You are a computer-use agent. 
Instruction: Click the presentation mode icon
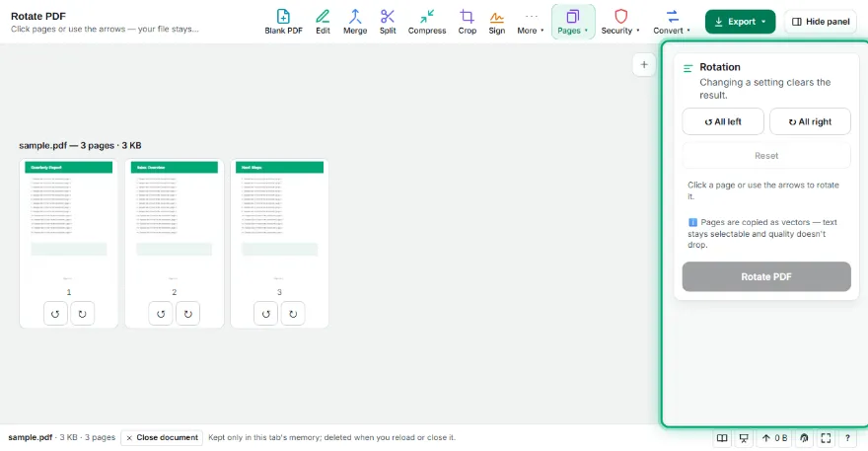pos(744,438)
